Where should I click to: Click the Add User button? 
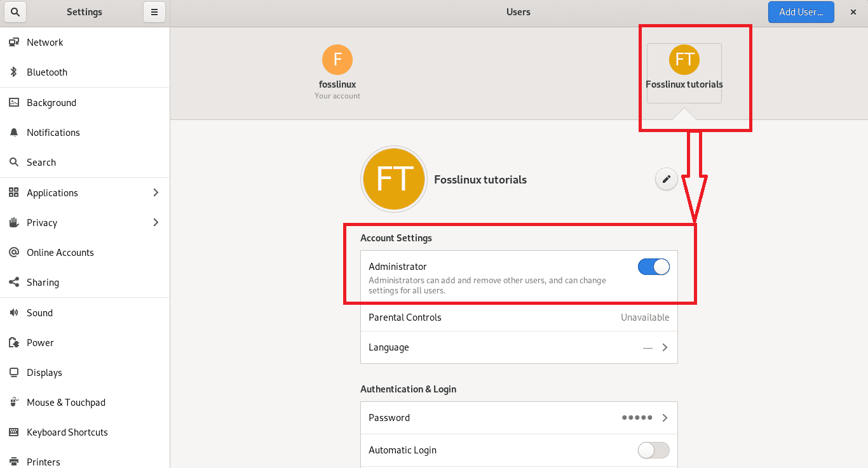tap(801, 12)
